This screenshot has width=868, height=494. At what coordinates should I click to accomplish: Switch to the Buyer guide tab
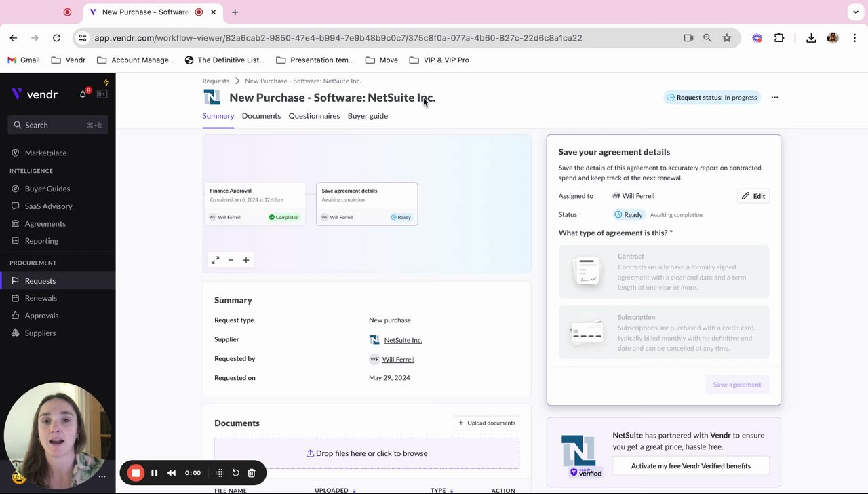pos(368,116)
